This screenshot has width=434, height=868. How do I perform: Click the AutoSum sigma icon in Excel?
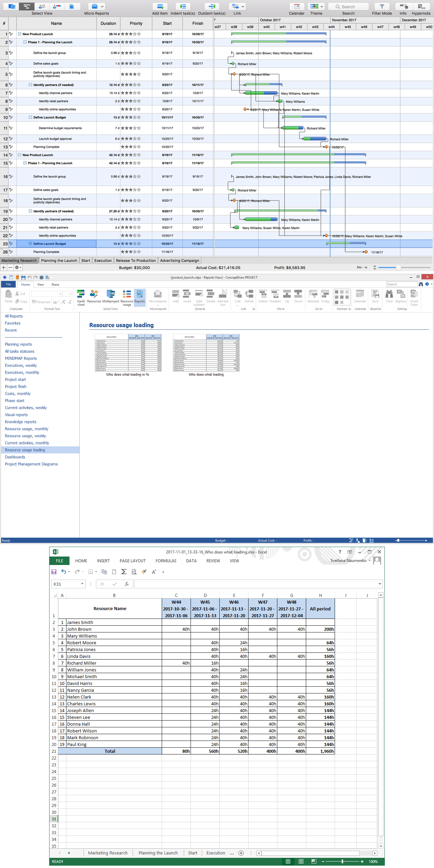[x=124, y=572]
